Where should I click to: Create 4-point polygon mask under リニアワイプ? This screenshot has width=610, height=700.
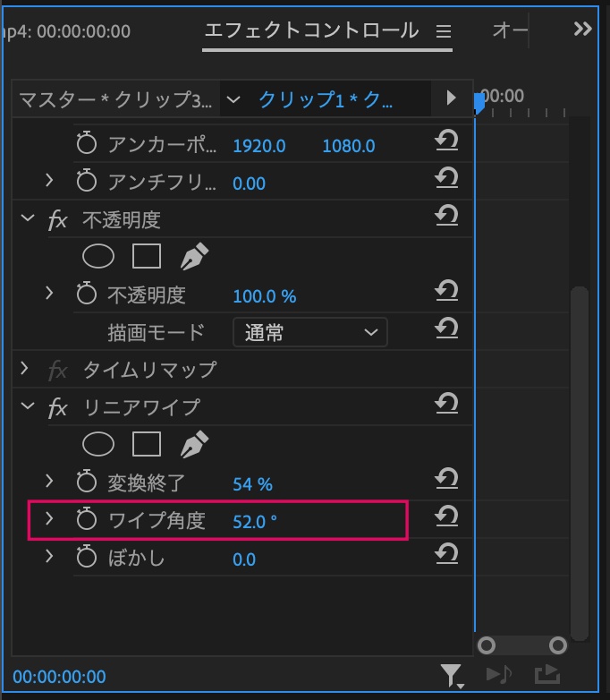tap(147, 444)
